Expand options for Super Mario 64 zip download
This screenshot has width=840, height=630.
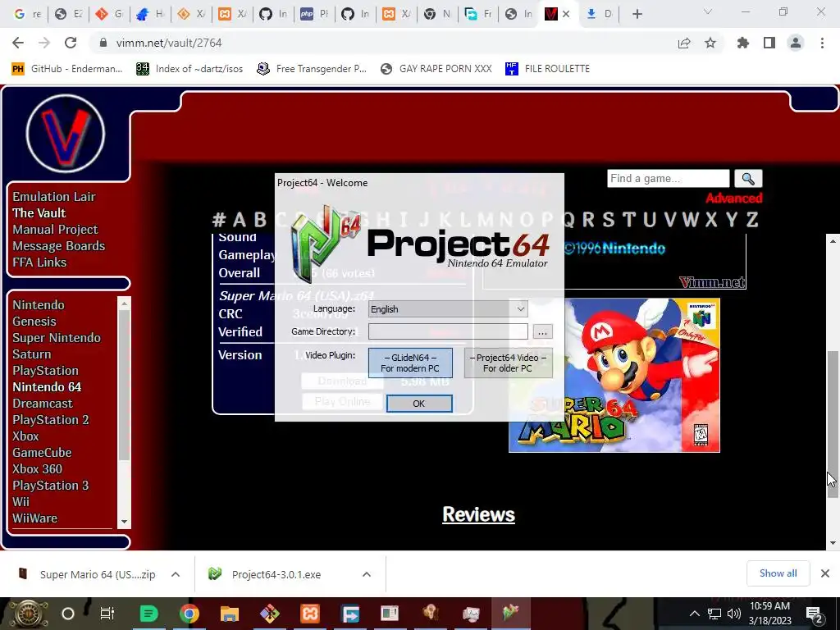click(176, 574)
